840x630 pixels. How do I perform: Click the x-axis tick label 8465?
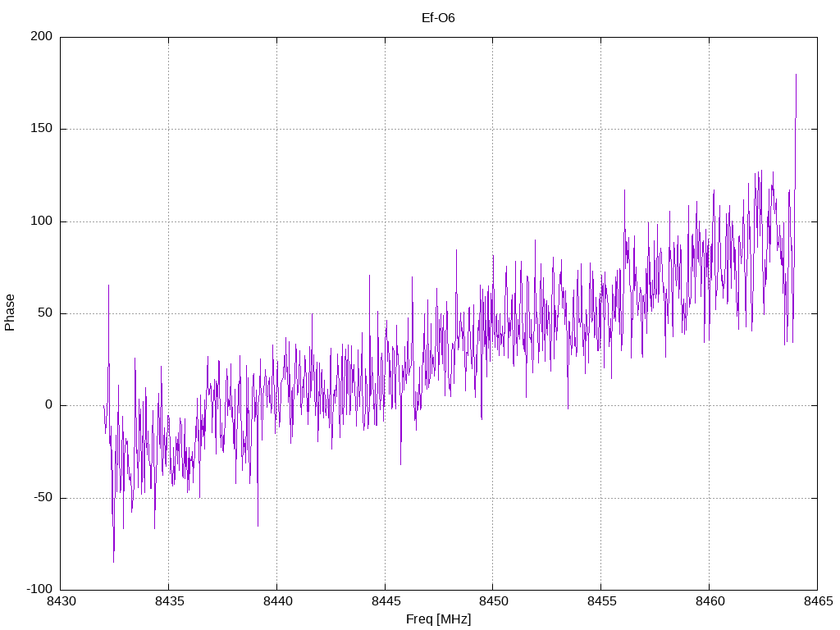[818, 601]
